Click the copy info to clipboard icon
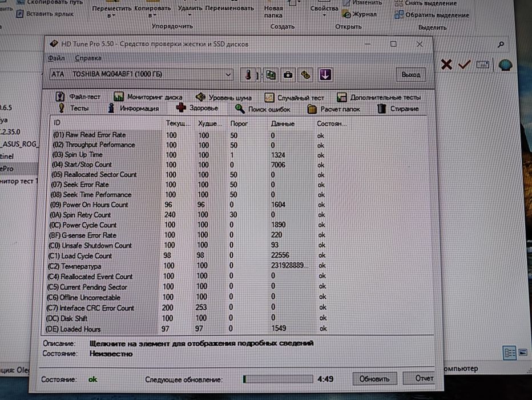Screen dimensions: 532x400 [x=271, y=75]
